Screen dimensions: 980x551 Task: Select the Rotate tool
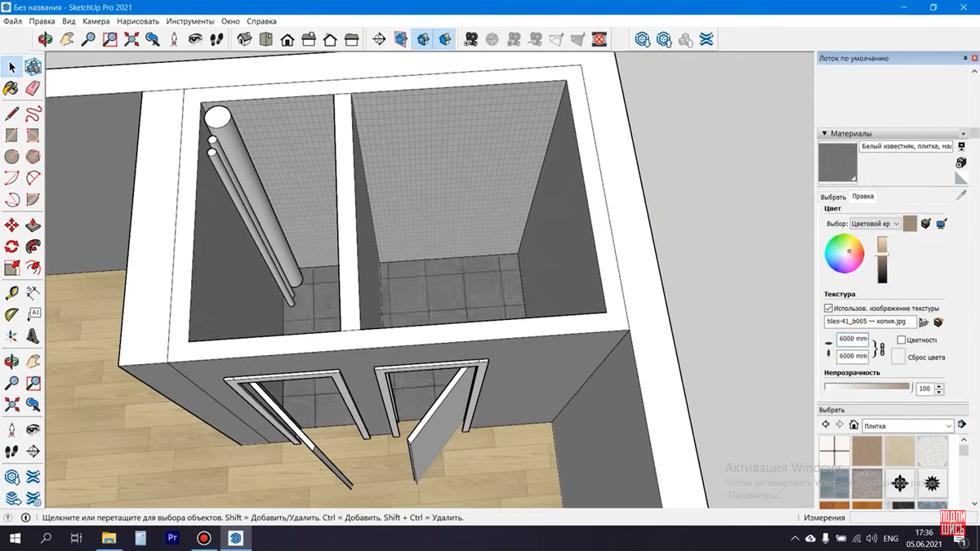point(11,247)
